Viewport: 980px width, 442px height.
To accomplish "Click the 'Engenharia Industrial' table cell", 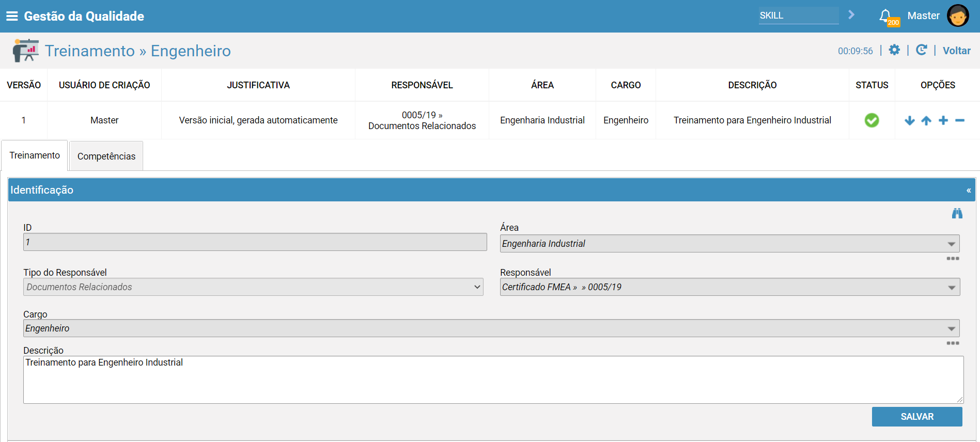I will click(542, 120).
